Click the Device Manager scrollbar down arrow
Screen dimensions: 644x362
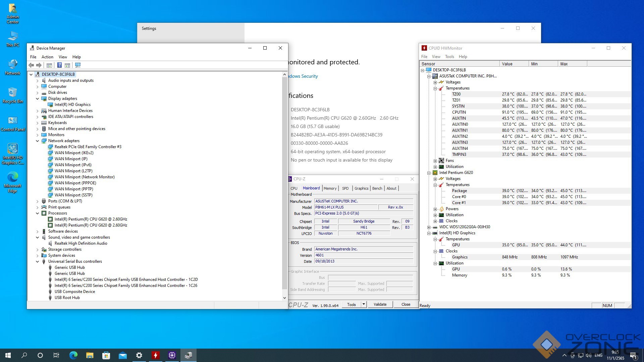tap(284, 298)
